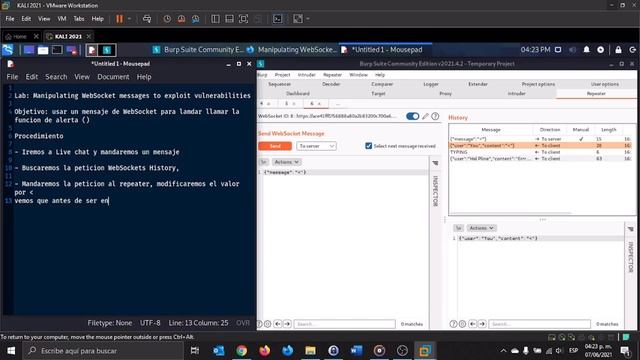The image size is (640, 360).
Task: Select Repeater sub-tab 6
Action: point(312,104)
